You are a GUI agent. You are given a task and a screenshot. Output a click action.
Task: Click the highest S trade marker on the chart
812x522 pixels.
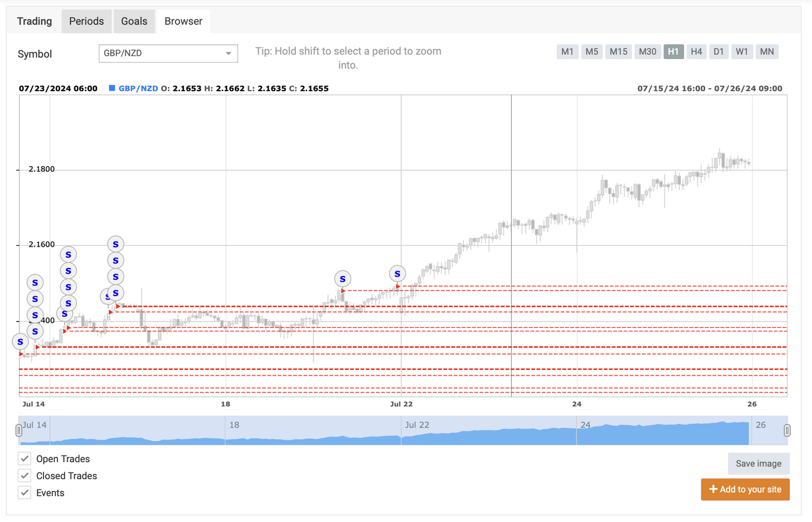click(115, 244)
